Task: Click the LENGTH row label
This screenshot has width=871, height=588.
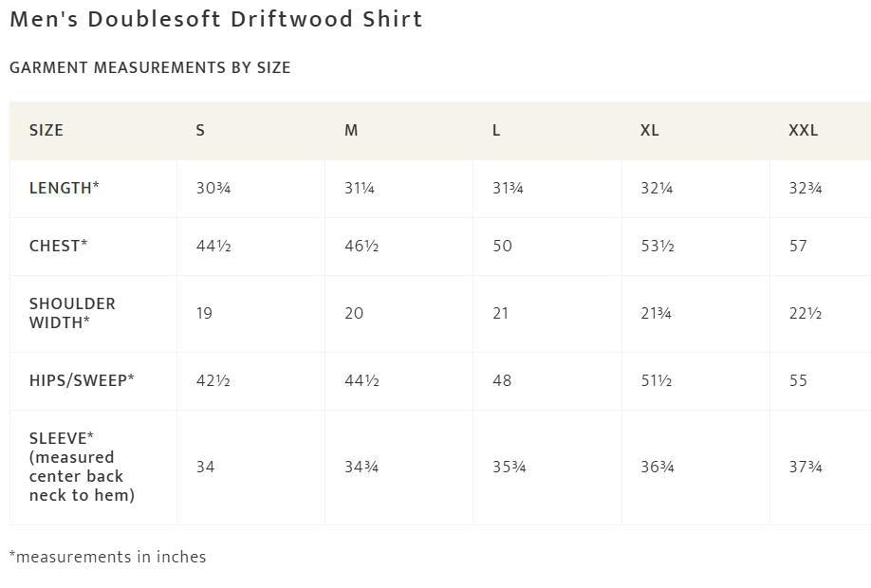Action: pos(64,188)
